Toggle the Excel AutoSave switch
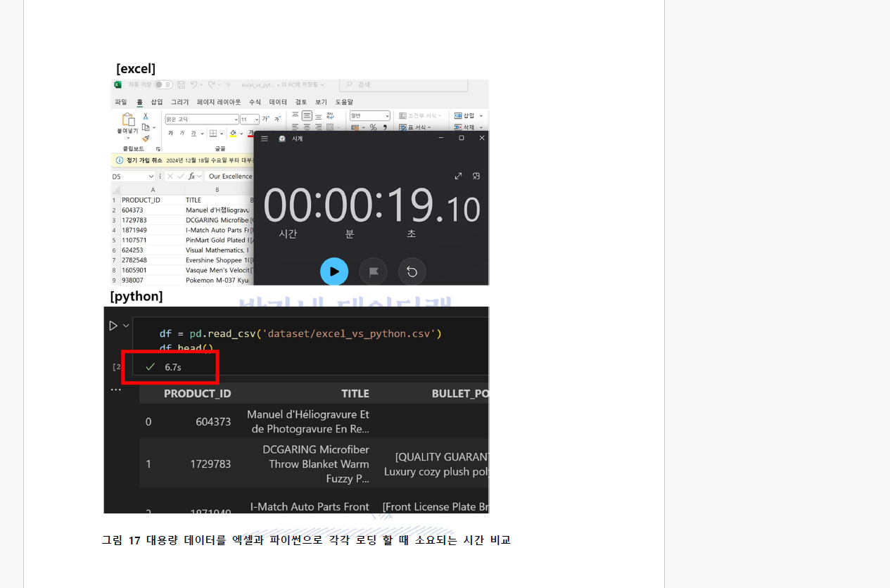This screenshot has height=588, width=890. (x=163, y=84)
